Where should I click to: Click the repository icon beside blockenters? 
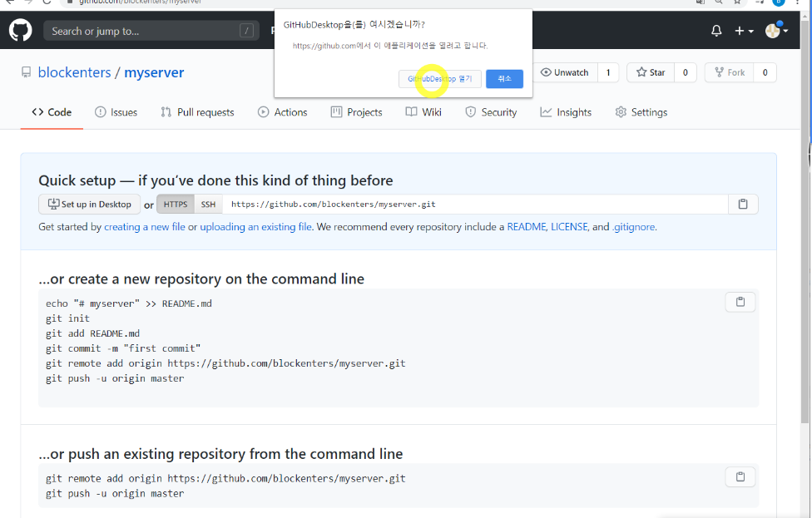click(26, 72)
